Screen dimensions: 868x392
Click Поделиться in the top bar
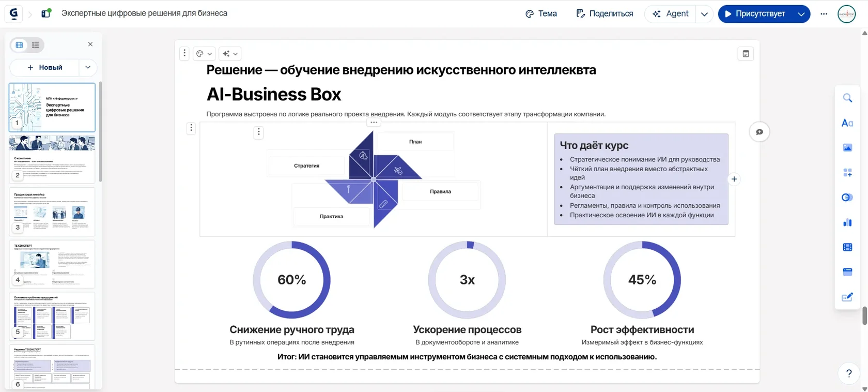click(x=605, y=14)
